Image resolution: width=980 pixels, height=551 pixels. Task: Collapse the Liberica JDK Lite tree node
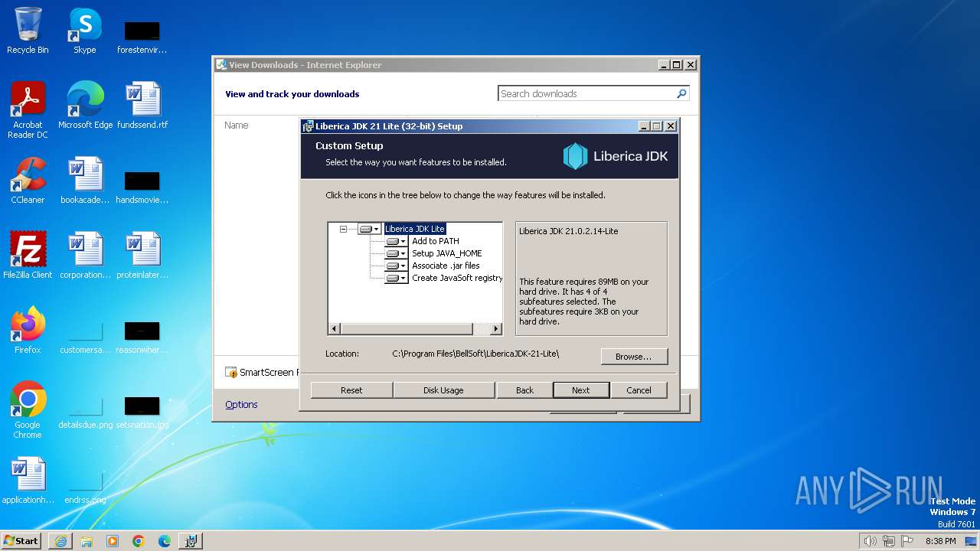[x=343, y=229]
